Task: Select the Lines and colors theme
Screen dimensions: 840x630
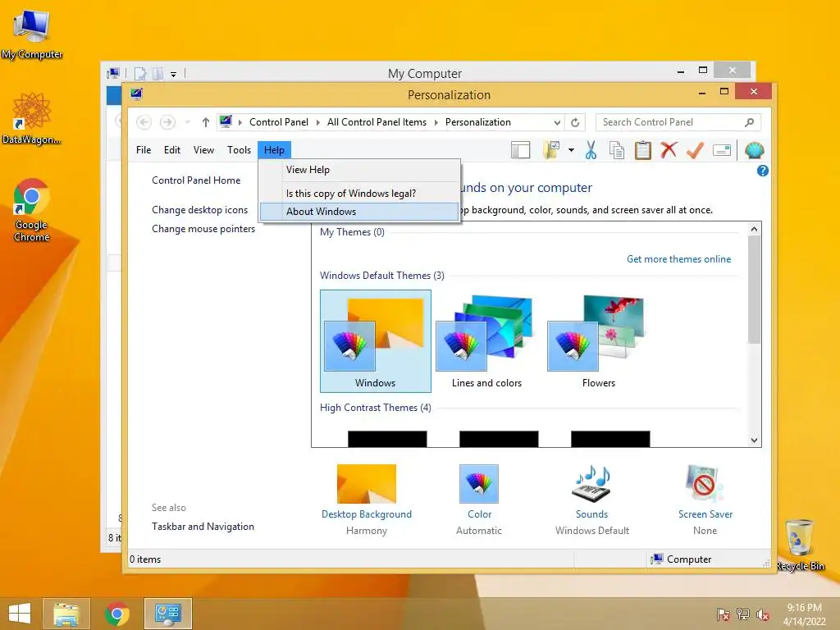Action: pos(486,341)
